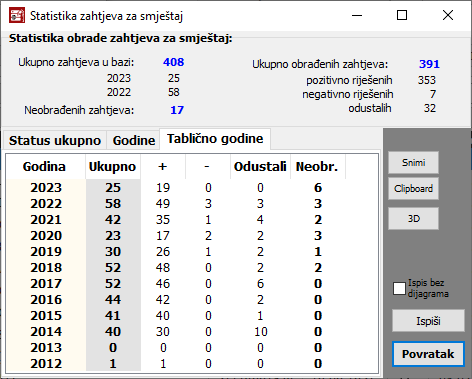The height and width of the screenshot is (379, 472).
Task: Copy data with the Clipboard button
Action: point(413,189)
